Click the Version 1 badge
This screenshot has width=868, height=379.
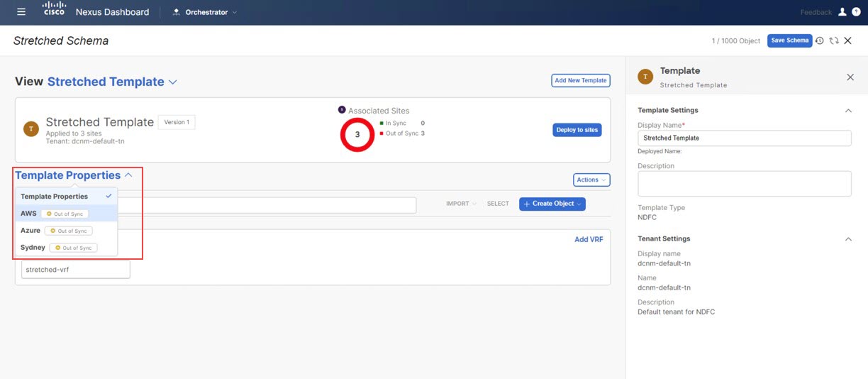click(x=177, y=122)
